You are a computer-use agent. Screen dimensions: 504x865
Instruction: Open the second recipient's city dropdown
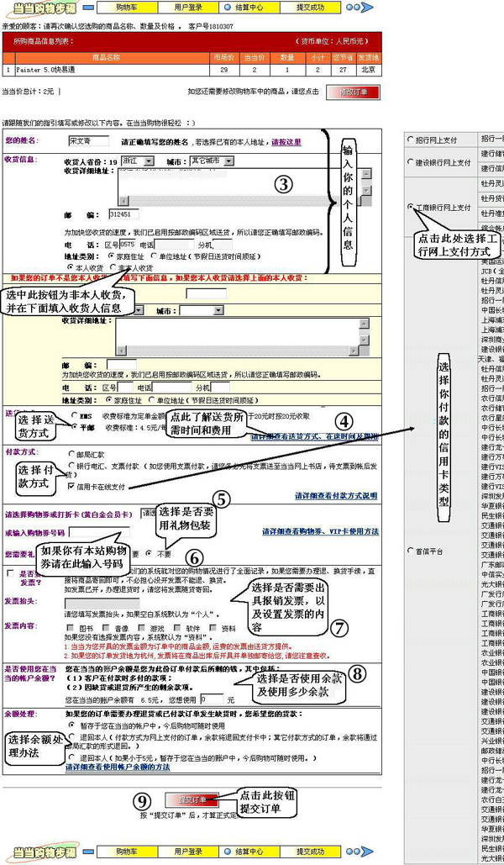click(200, 310)
